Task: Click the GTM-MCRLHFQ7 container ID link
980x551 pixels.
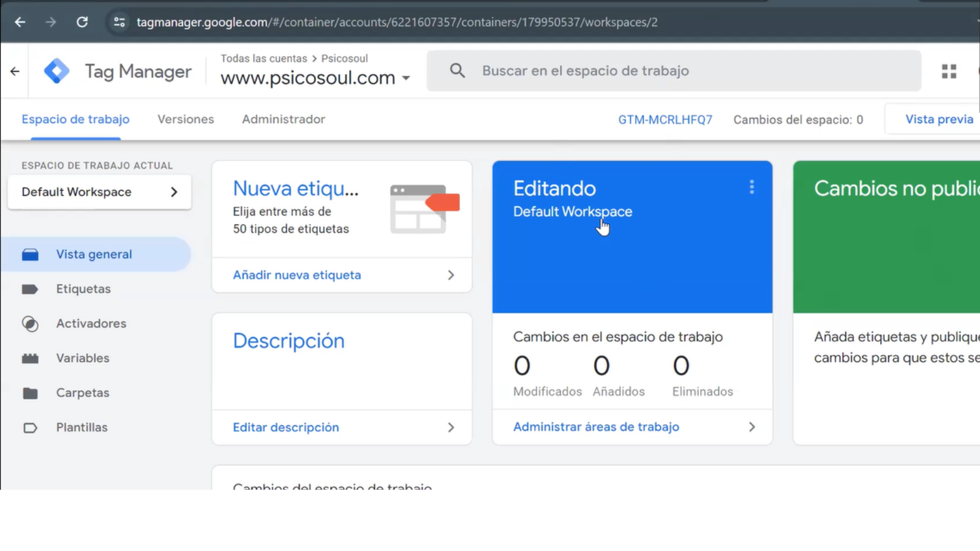Action: (665, 119)
